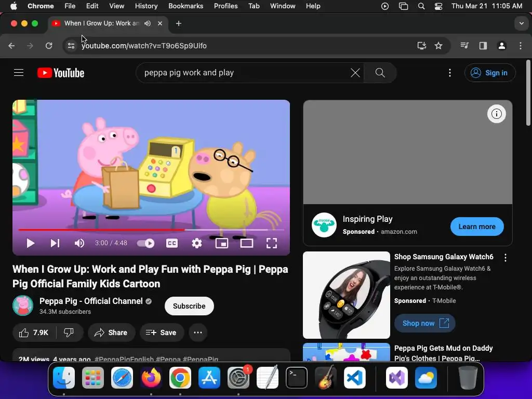The height and width of the screenshot is (399, 532).
Task: Toggle Chrome side panel
Action: click(x=483, y=46)
